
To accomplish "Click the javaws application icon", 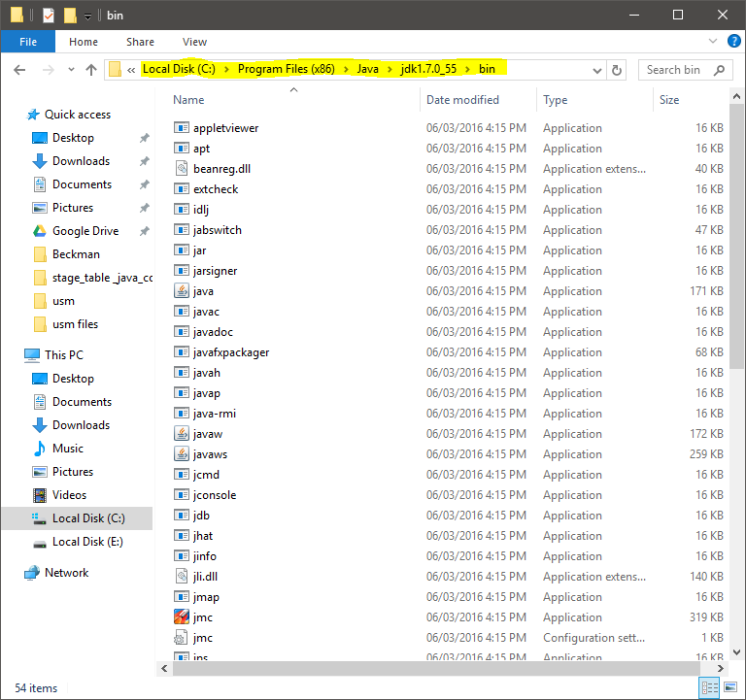I will tap(182, 454).
